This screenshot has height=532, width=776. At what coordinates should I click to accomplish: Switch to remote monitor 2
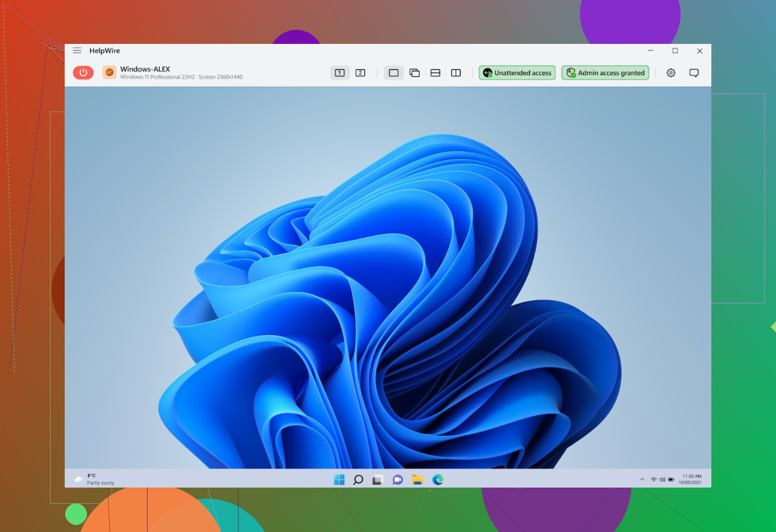click(x=360, y=73)
